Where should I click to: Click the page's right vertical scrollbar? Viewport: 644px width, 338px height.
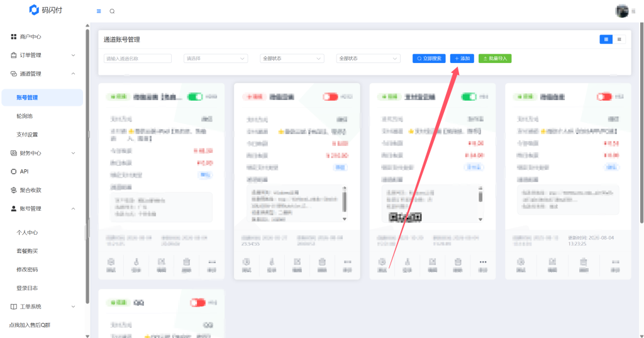pos(641,123)
